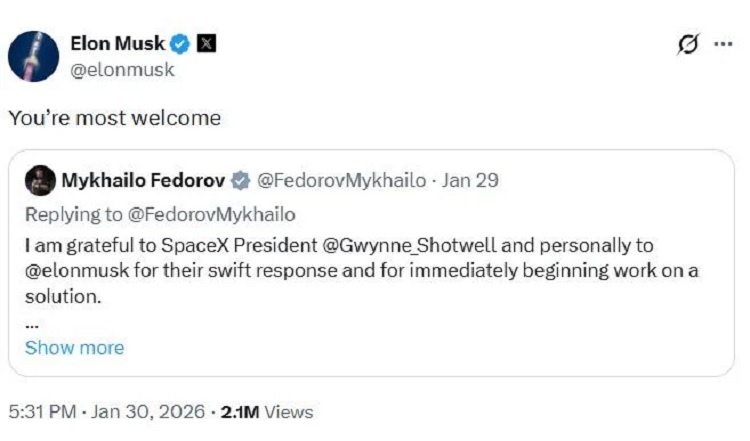Click the blue verified badge beside Elon Musk
Viewport: 750px width, 441px height.
coord(180,44)
